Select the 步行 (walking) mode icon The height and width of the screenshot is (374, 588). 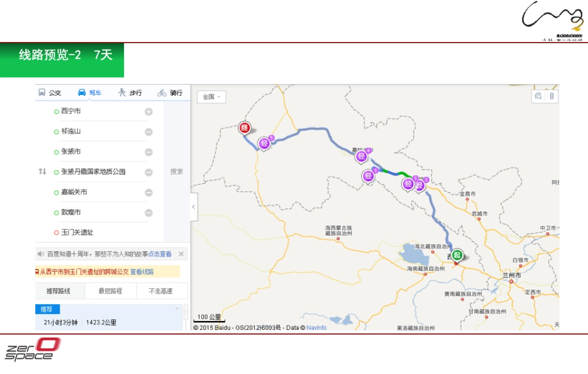121,93
